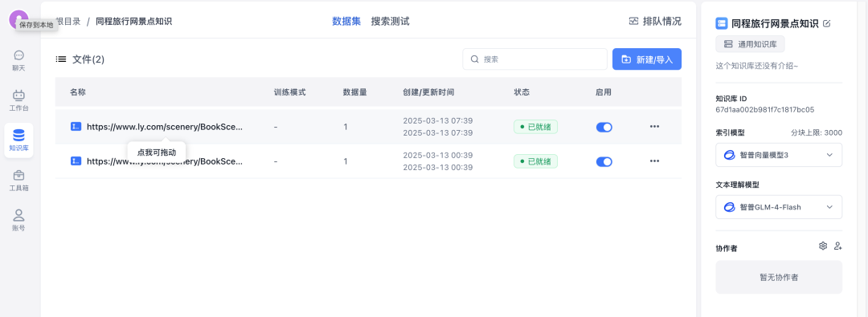Click the 分块上限: 3000 label
This screenshot has width=868, height=317.
point(817,132)
